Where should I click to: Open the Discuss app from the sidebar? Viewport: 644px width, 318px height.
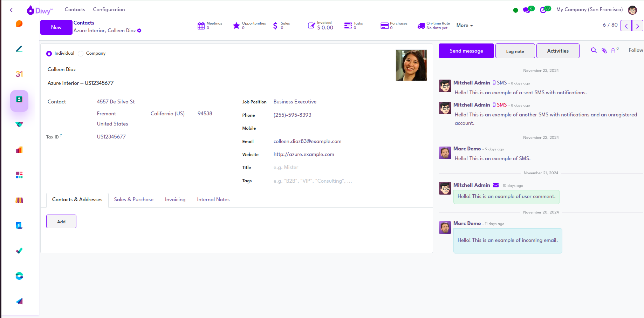tap(19, 23)
